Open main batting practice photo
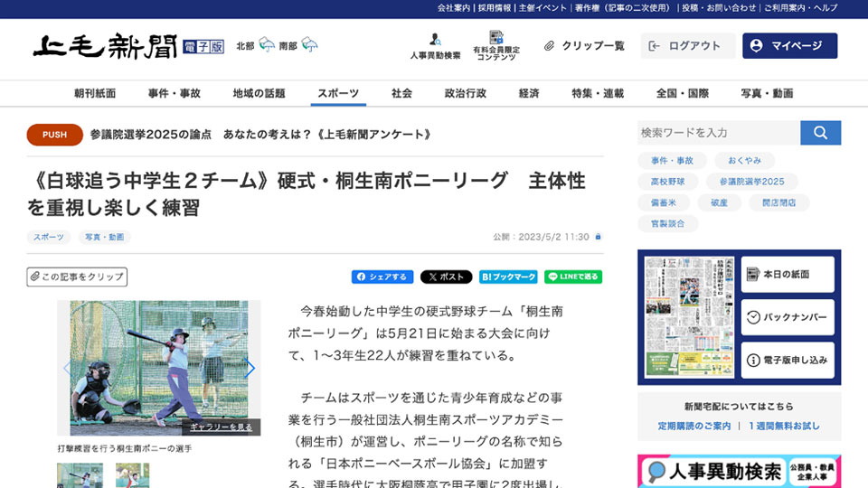Viewport: 868px width, 488px height. point(159,368)
